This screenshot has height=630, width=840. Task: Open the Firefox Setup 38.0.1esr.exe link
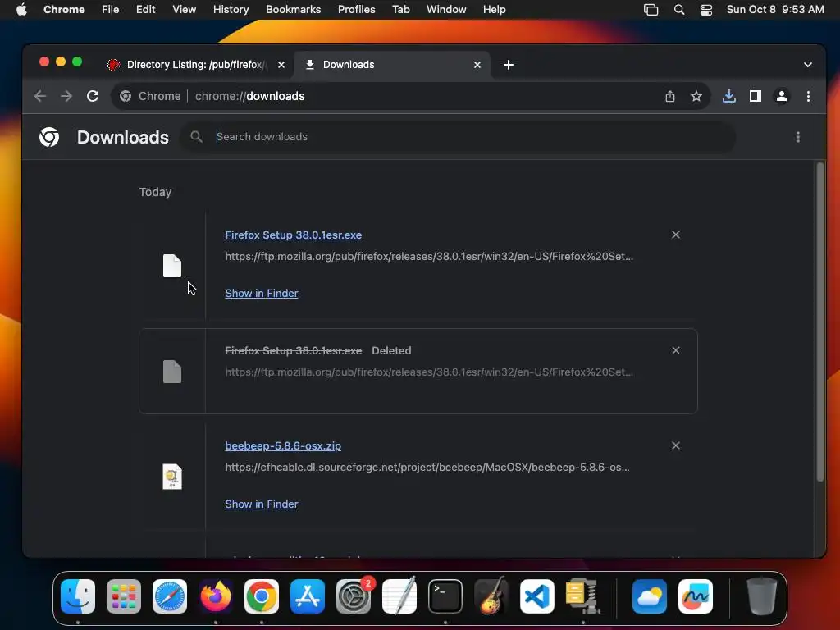coord(293,235)
